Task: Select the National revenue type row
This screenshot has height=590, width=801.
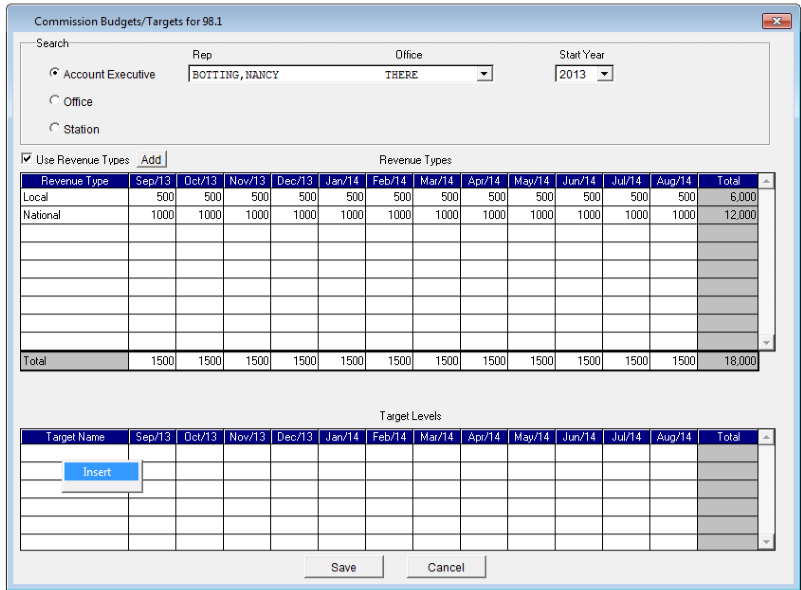Action: [74, 215]
